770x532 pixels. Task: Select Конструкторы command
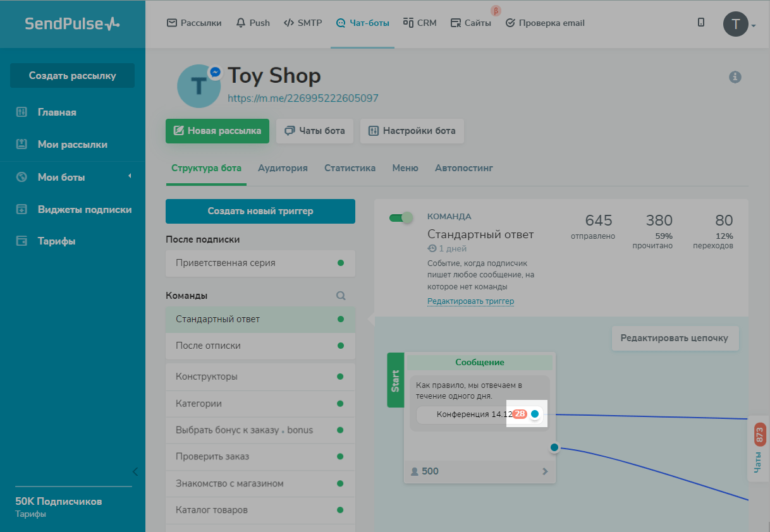tap(260, 377)
